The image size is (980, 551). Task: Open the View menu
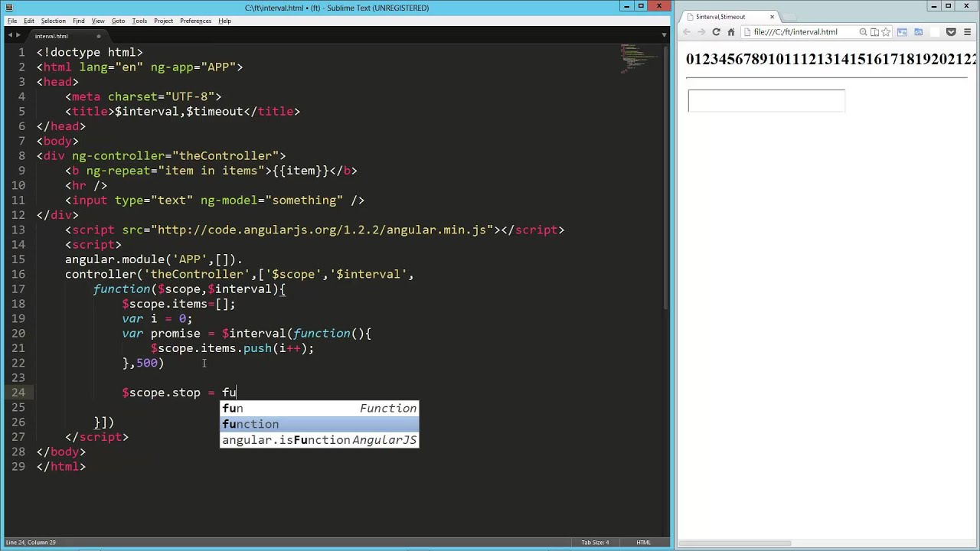(98, 21)
